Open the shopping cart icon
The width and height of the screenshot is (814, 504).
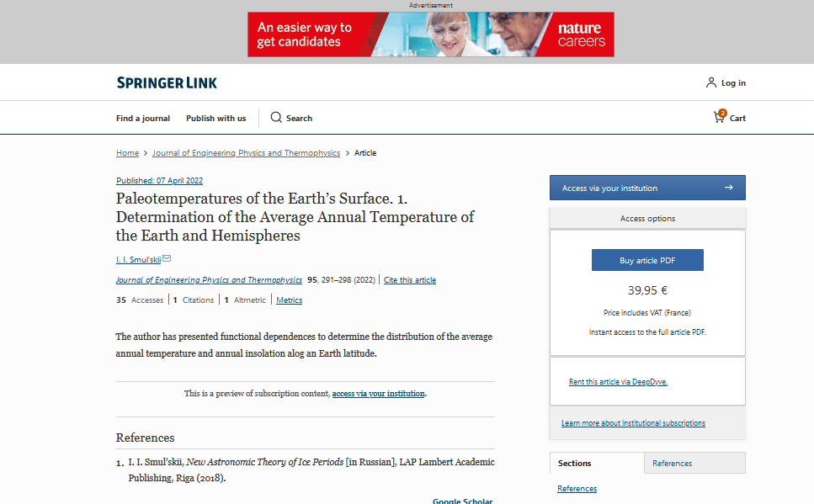[x=719, y=117]
